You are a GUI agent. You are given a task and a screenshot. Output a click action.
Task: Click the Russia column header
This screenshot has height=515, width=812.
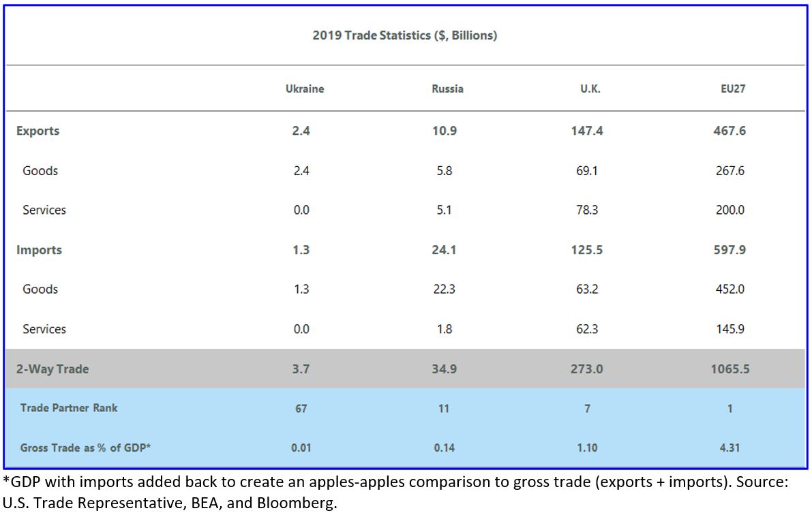(447, 89)
